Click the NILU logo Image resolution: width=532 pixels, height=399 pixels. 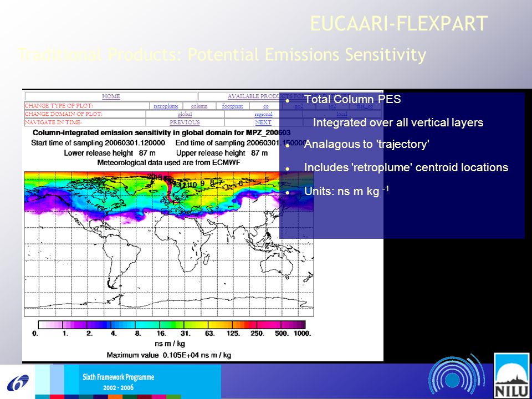click(511, 376)
